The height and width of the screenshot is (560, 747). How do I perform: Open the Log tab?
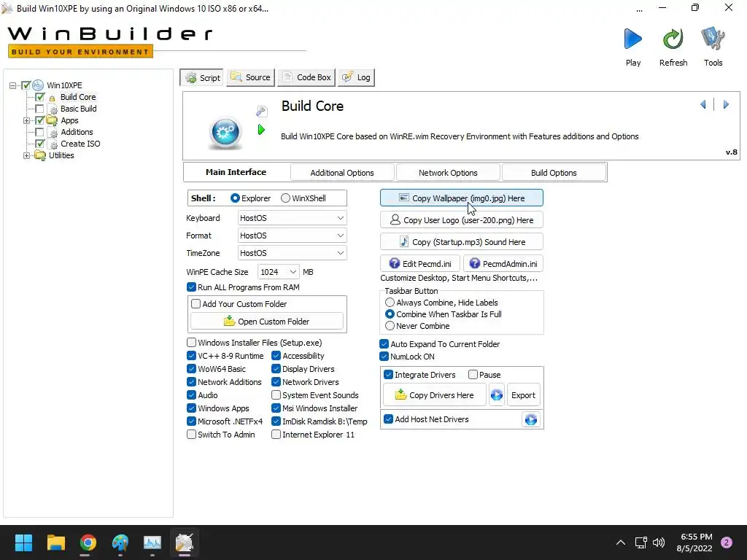point(356,77)
